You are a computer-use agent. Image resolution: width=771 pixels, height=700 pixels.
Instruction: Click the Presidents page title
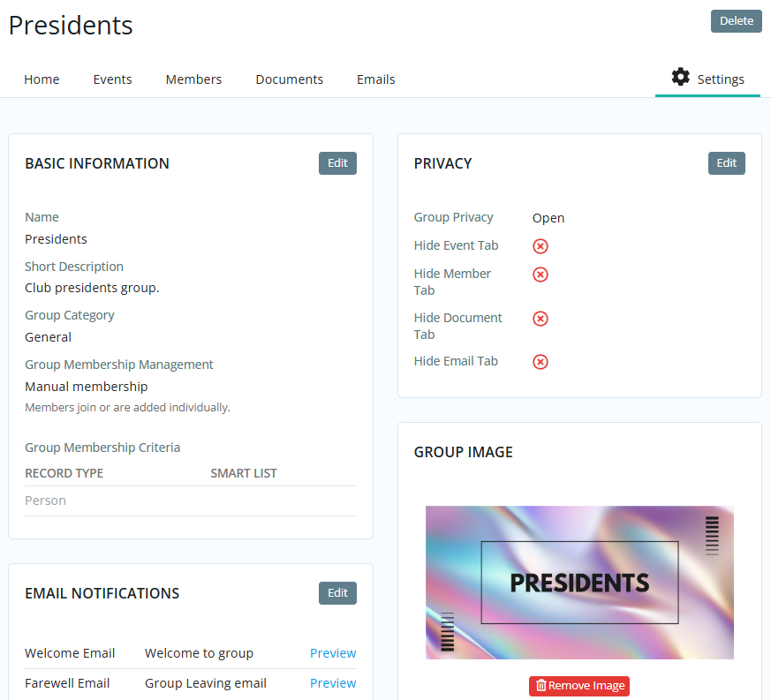click(71, 25)
